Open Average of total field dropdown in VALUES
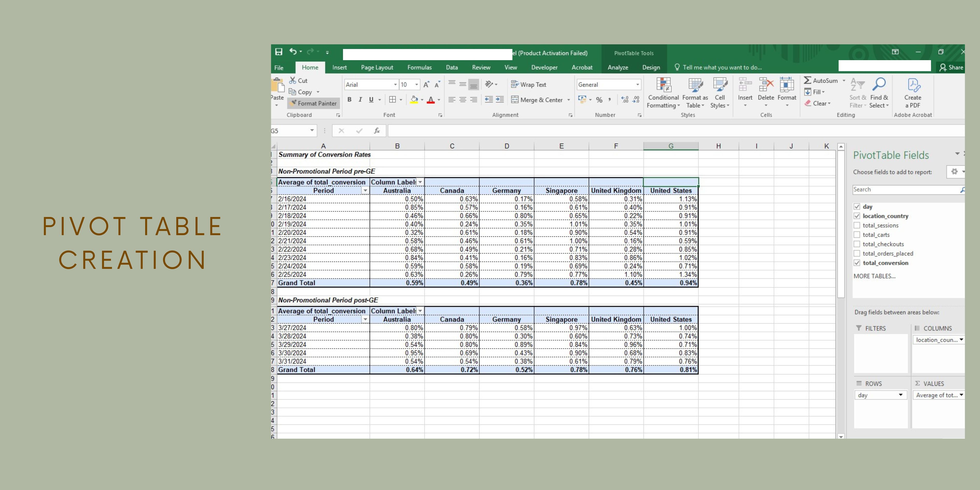980x490 pixels. [961, 395]
